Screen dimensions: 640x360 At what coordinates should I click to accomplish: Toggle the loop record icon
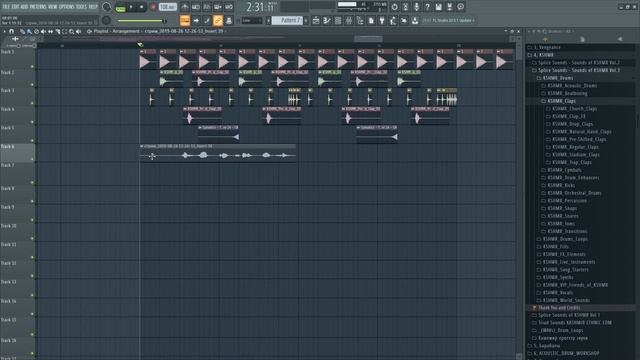pos(229,7)
